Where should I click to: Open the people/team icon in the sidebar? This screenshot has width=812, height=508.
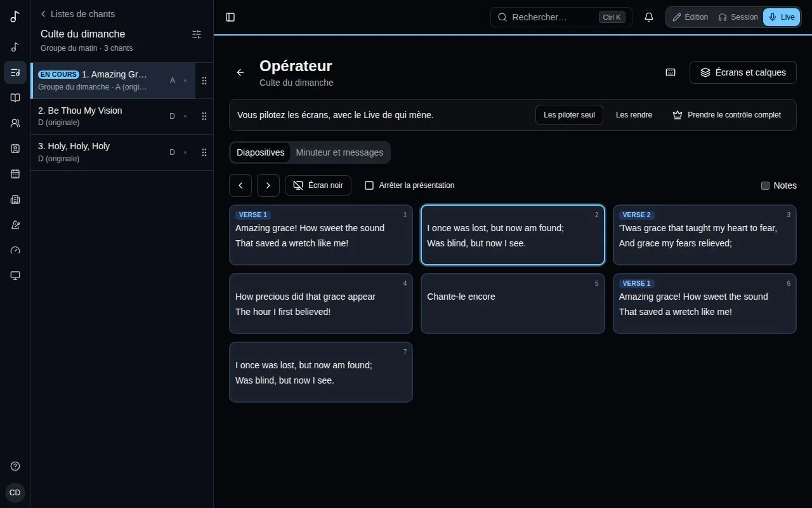[15, 123]
